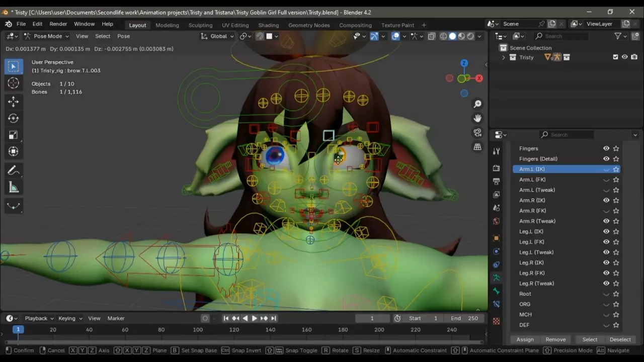Click the current frame marker at 1

pos(18,329)
